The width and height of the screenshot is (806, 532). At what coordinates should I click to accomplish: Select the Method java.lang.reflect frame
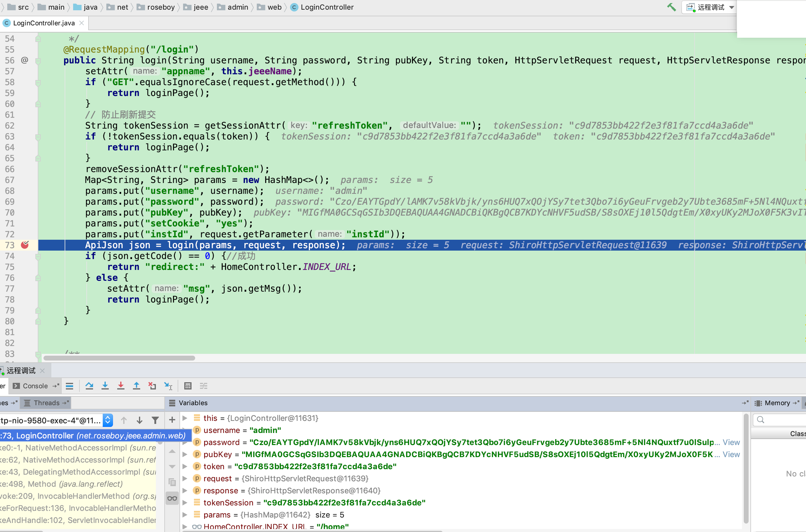click(78, 484)
